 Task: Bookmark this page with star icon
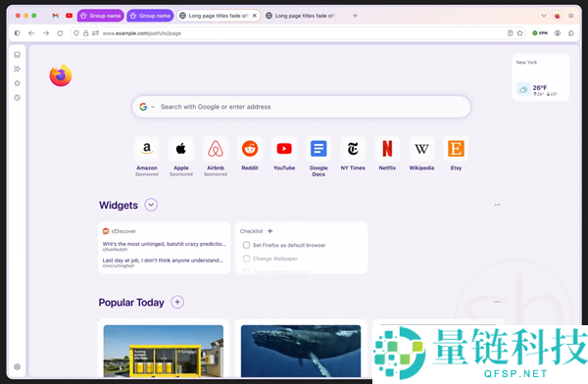519,33
